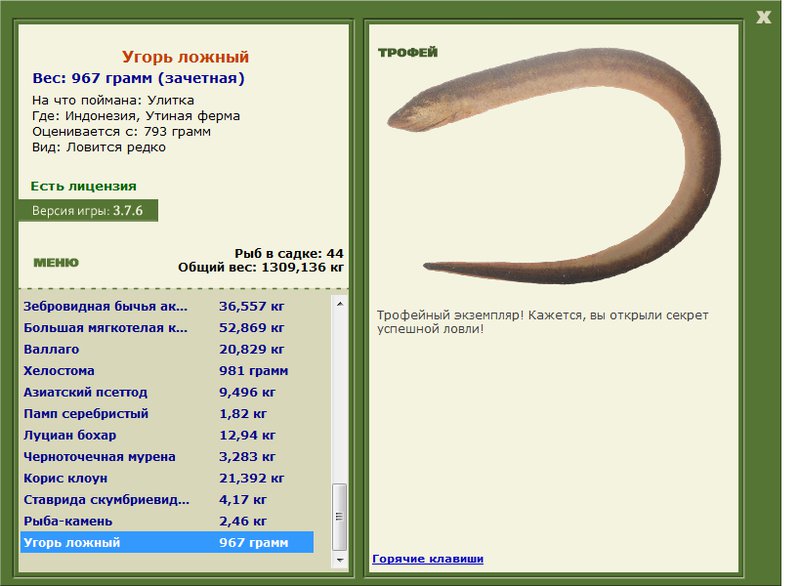
Task: Open the МЕНЮ button
Action: click(x=56, y=263)
